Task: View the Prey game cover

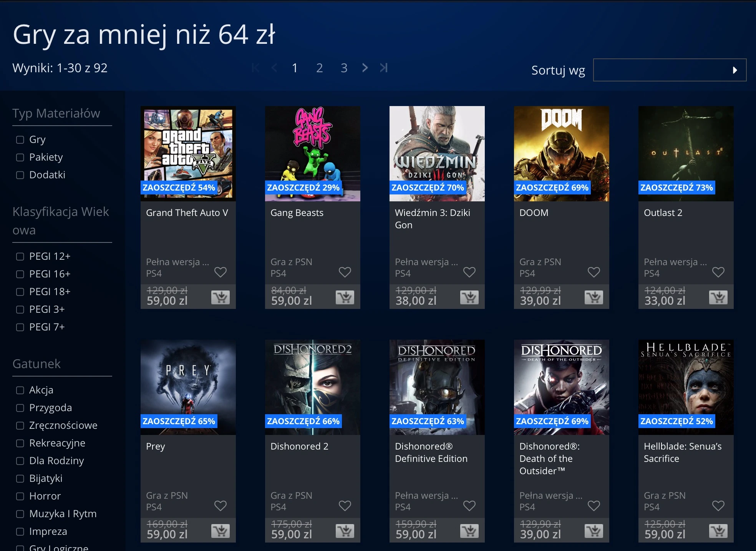Action: click(188, 387)
